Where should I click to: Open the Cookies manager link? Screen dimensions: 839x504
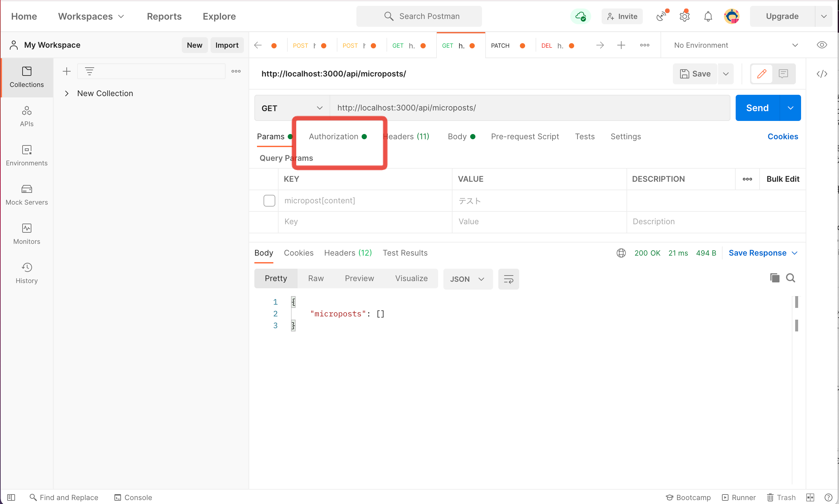(x=783, y=136)
